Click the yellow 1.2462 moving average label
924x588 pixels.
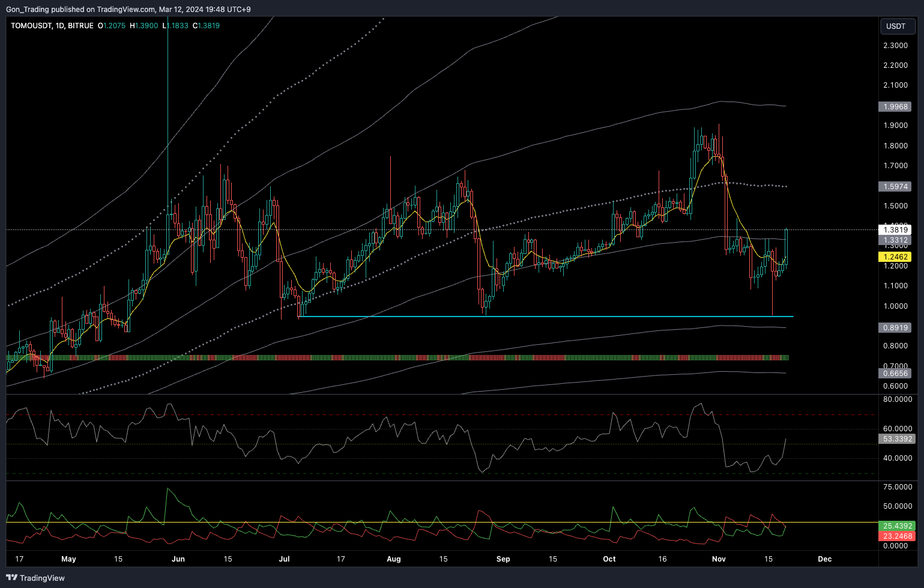[x=895, y=257]
